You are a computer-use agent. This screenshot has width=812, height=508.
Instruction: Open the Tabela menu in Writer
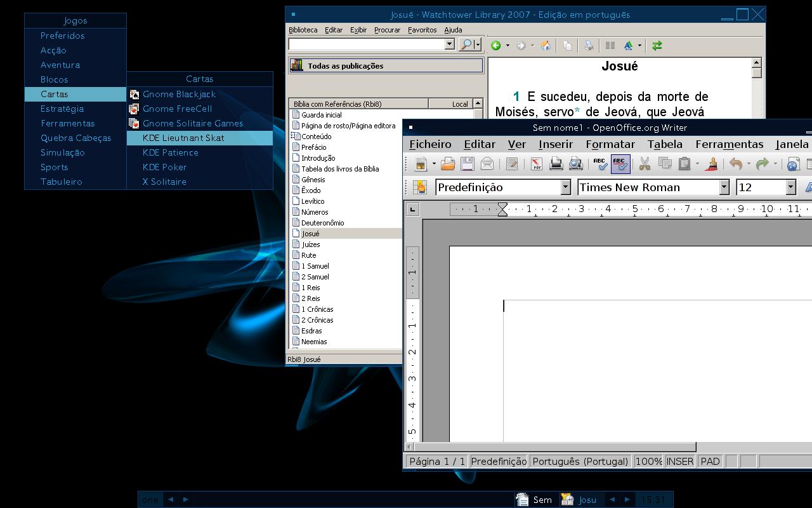[665, 144]
